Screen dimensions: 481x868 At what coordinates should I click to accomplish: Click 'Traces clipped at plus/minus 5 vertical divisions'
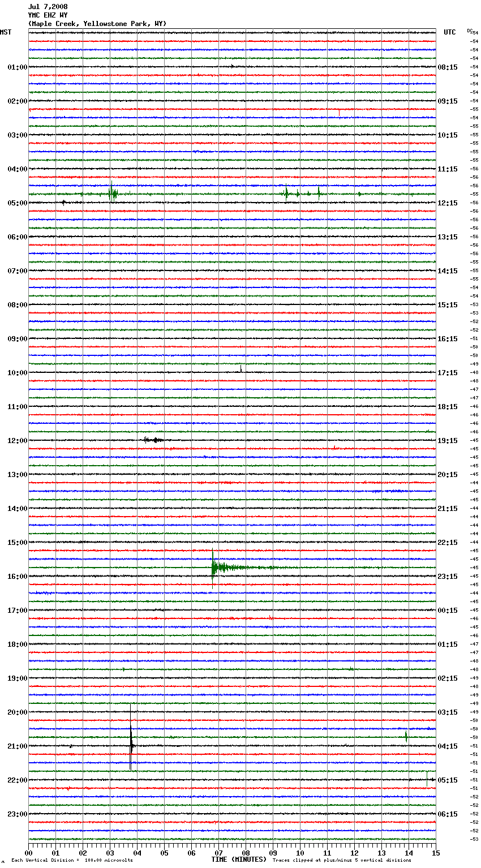click(342, 861)
